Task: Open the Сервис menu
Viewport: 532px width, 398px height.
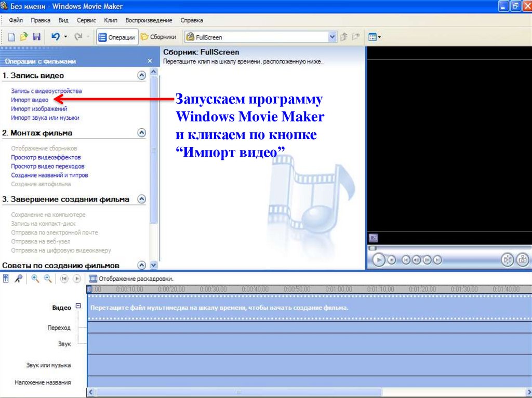Action: pyautogui.click(x=86, y=20)
